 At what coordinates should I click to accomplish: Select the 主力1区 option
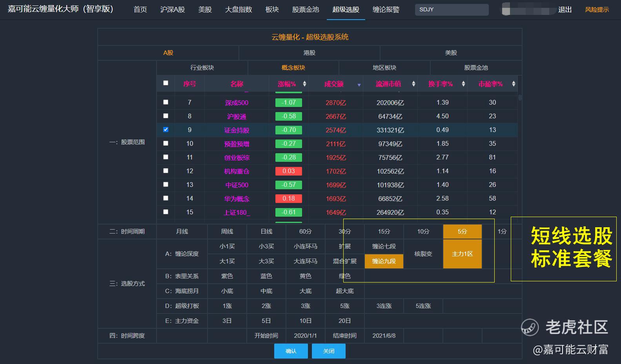[463, 254]
